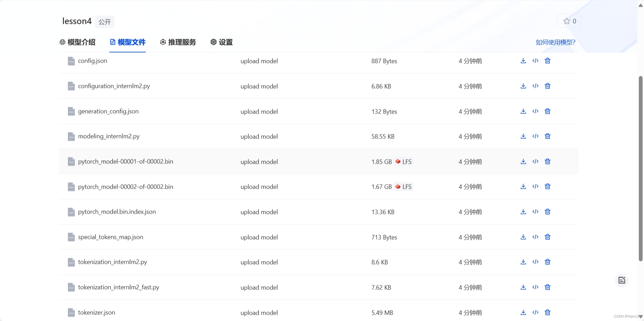Click LFS tag on 1.85 GB file

[x=403, y=162]
